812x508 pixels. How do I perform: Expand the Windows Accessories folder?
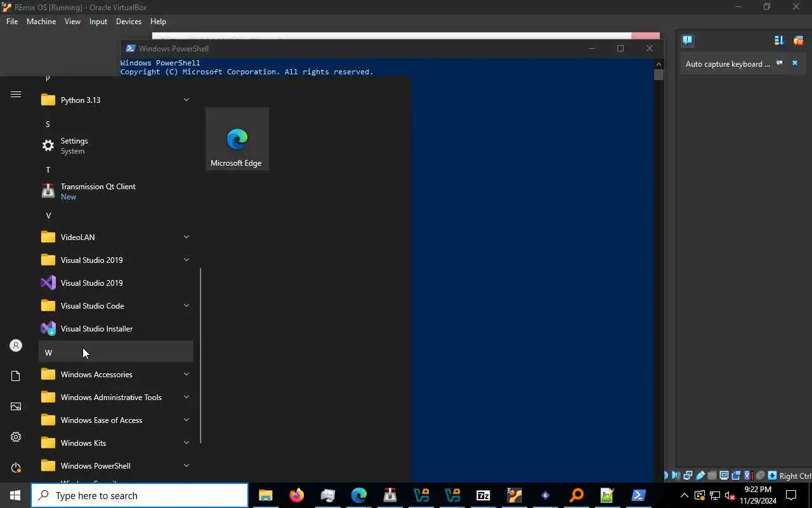116,374
